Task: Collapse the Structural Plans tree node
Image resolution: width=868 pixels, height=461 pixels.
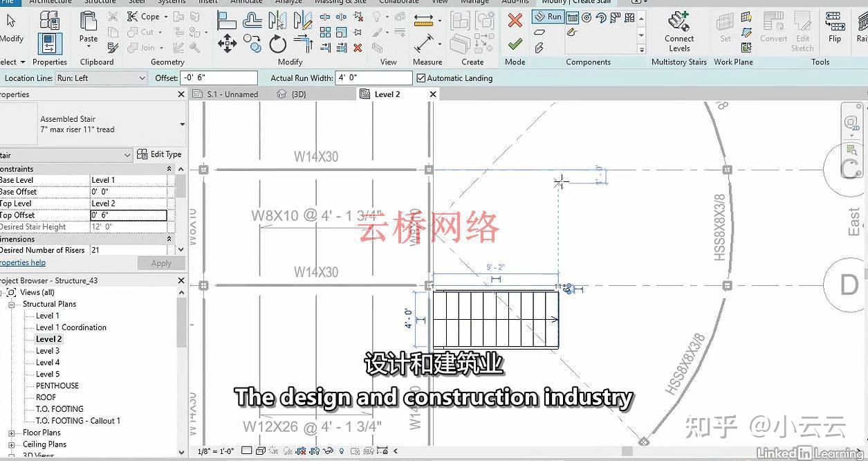Action: [12, 305]
